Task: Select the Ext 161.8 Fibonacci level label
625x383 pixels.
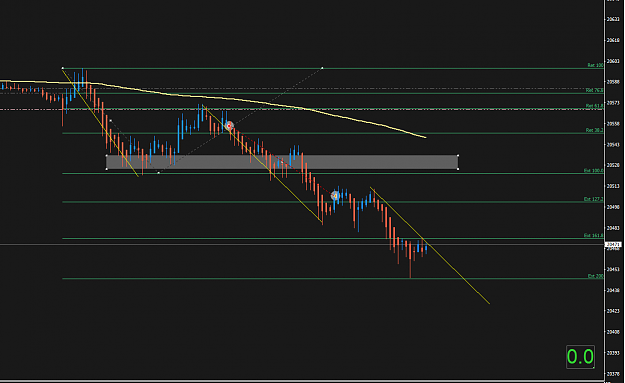Action: (x=594, y=236)
